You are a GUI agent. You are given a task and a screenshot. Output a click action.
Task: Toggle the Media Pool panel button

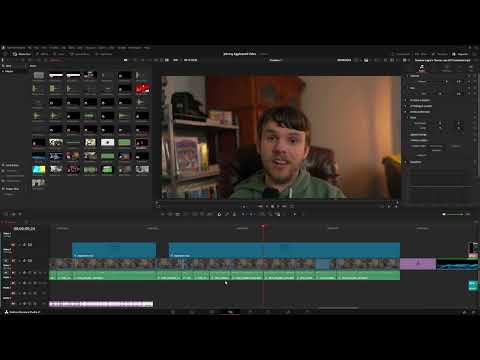(22, 54)
